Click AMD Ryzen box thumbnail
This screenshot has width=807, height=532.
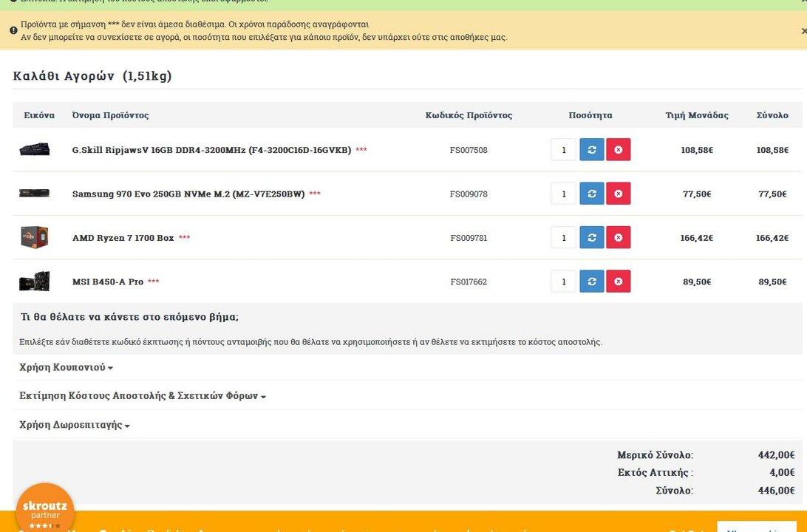pos(35,237)
